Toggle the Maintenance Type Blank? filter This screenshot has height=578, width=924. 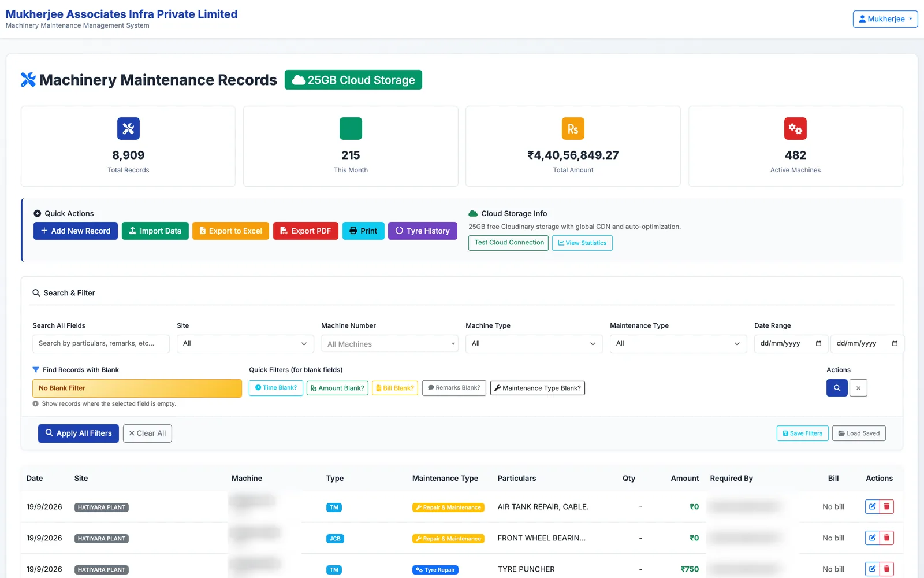pyautogui.click(x=538, y=388)
